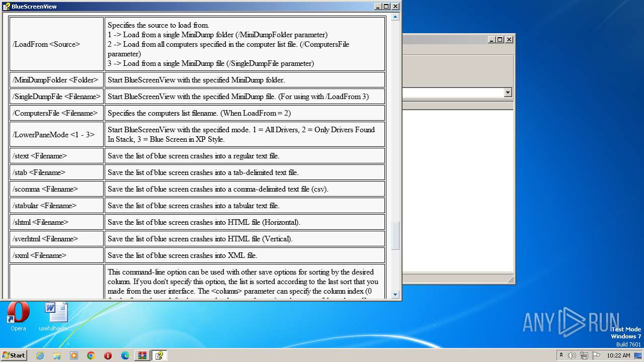Click the BlueScreenView title bar icon
Image resolution: width=644 pixels, height=362 pixels.
click(6, 7)
